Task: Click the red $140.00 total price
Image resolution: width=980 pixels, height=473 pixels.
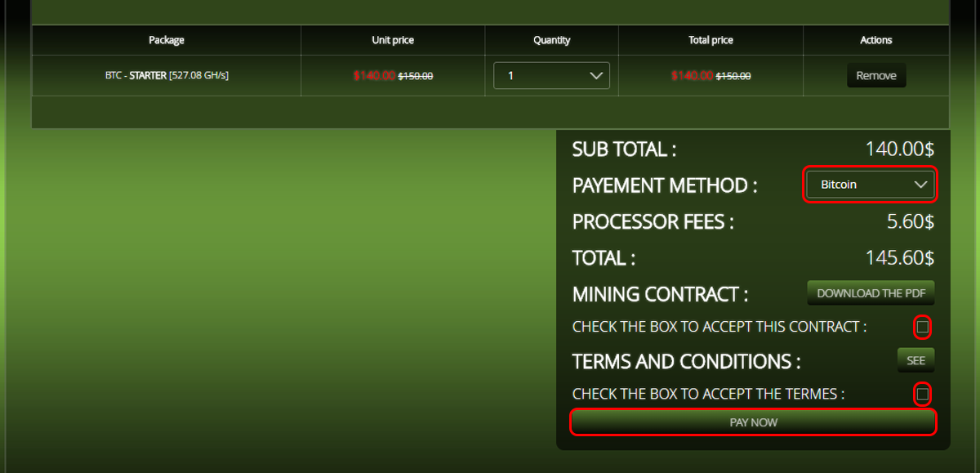Action: tap(693, 75)
